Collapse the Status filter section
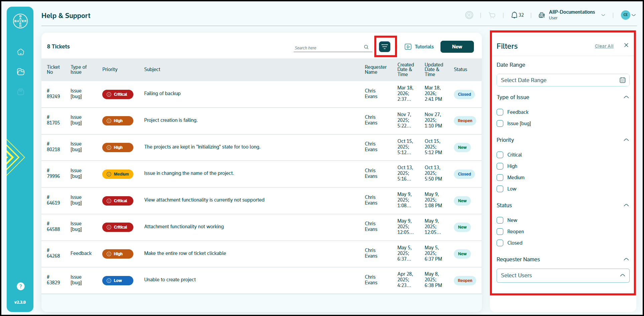 (x=626, y=205)
